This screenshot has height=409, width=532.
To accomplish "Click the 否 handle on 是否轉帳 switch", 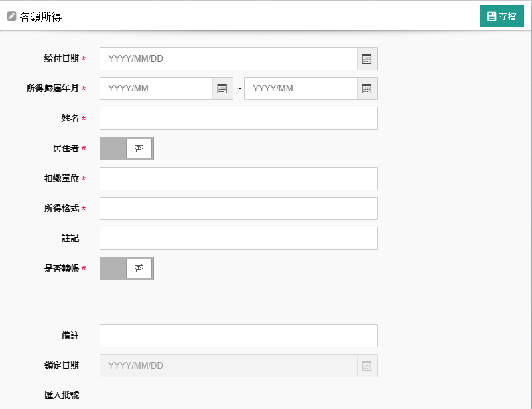I will [x=139, y=268].
